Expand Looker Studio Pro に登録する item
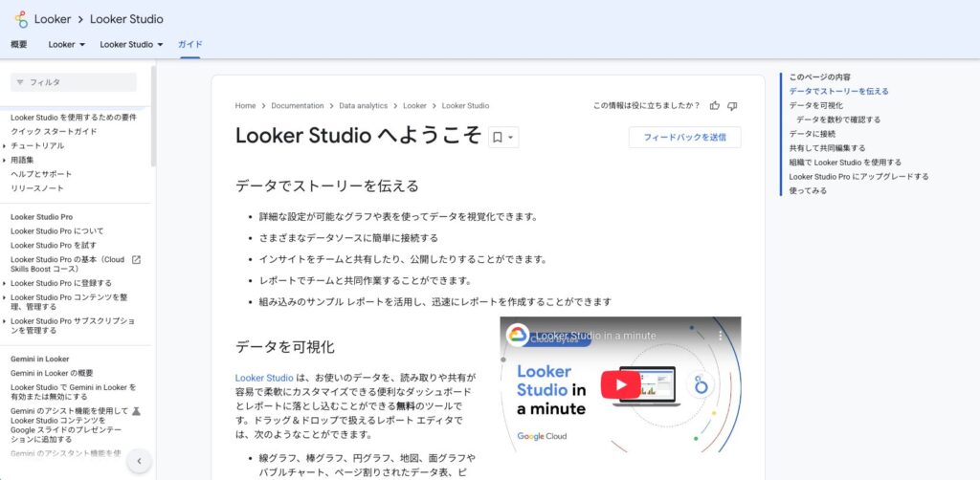 click(x=5, y=283)
